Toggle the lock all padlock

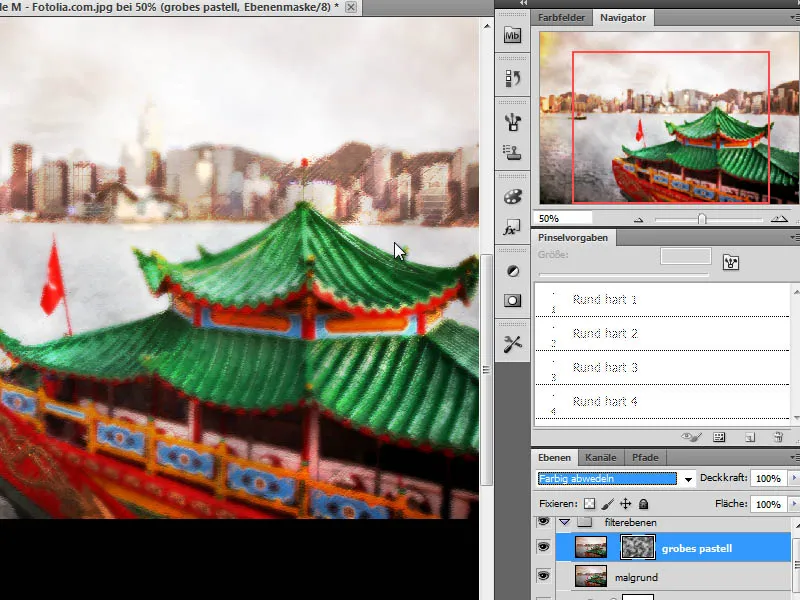click(644, 505)
